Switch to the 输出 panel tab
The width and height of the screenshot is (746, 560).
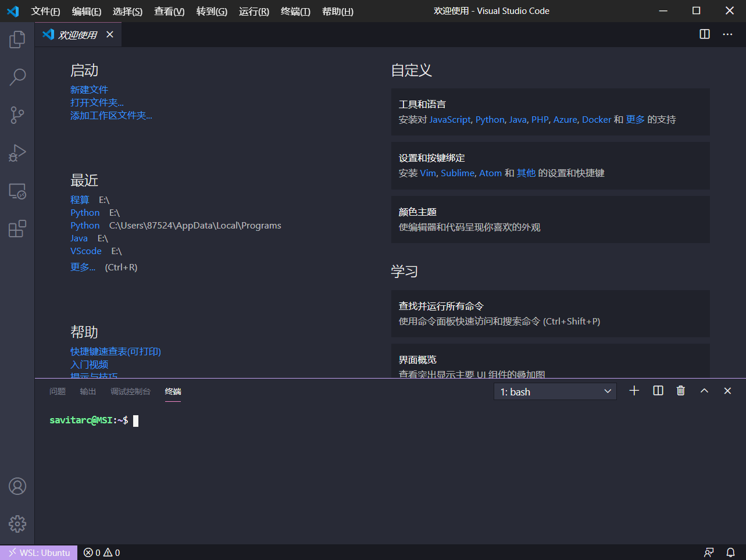coord(88,391)
